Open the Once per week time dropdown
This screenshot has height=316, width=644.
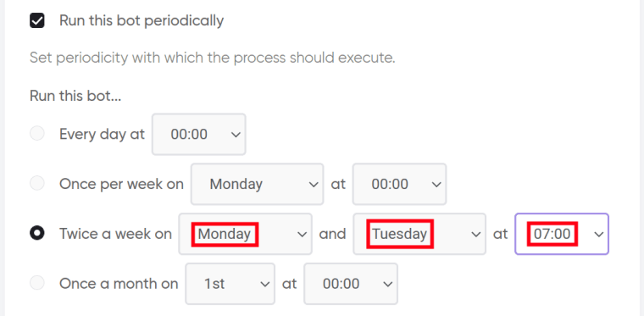click(x=399, y=184)
